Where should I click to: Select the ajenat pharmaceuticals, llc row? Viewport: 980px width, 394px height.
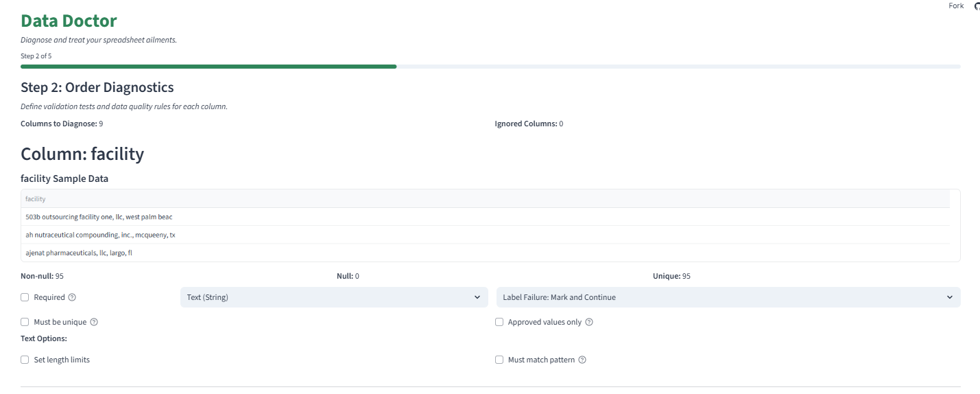click(486, 253)
